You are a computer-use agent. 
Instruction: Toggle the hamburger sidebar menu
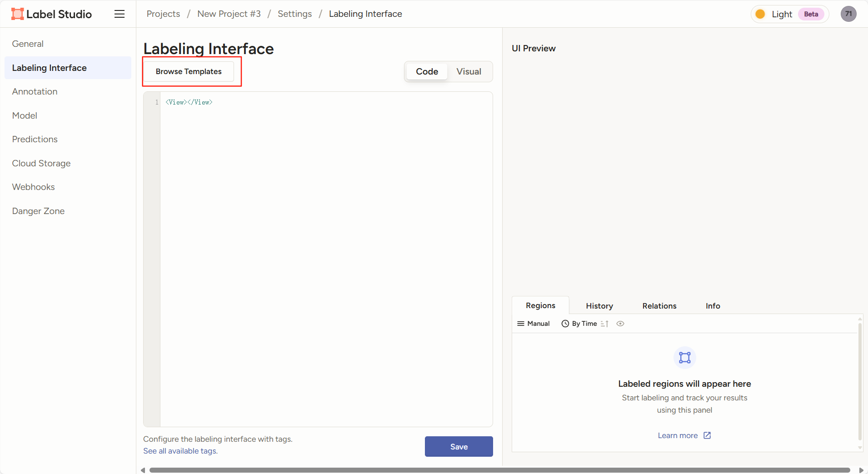120,14
